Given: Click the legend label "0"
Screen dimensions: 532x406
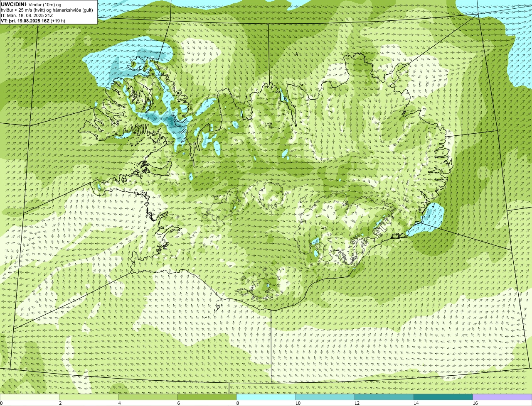Looking at the screenshot, I should (x=1, y=403).
